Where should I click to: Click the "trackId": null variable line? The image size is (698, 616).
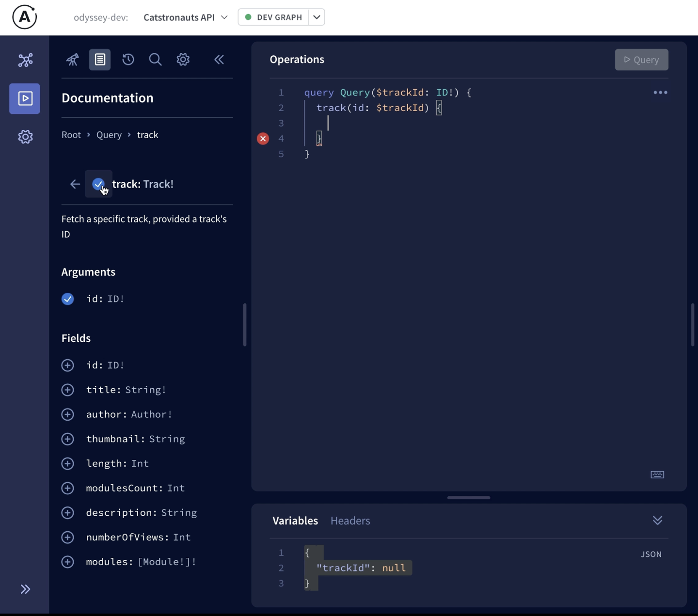[x=361, y=568]
